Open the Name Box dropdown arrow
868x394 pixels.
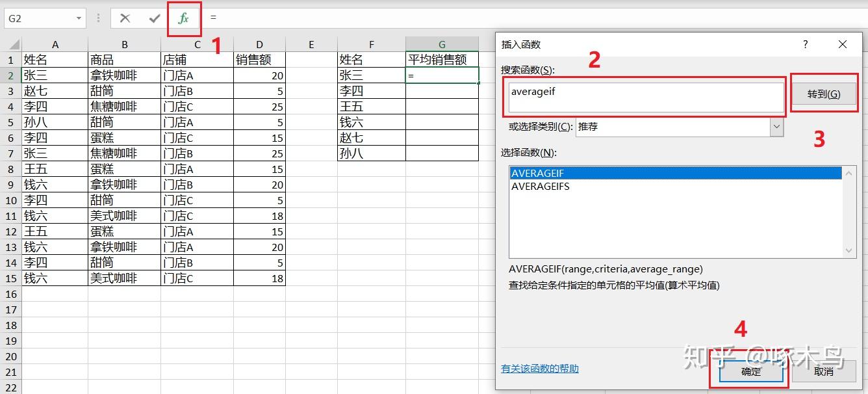click(79, 18)
